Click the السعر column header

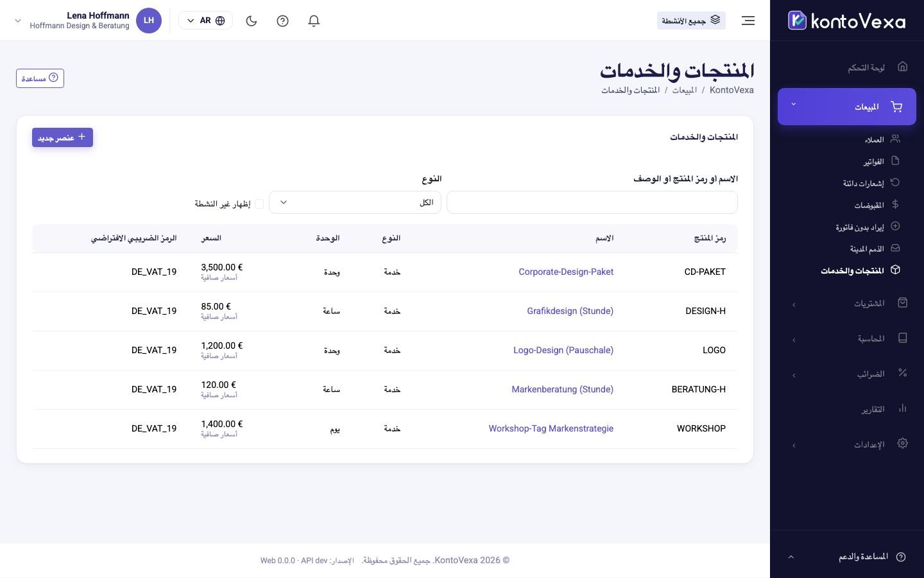(211, 238)
